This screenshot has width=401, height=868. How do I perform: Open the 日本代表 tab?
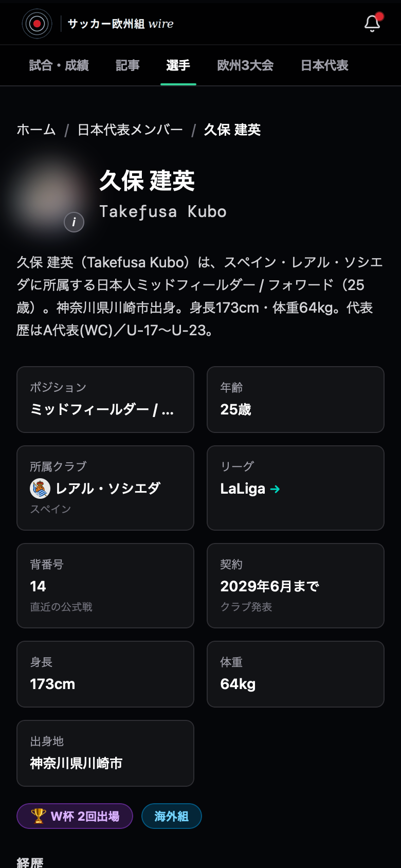click(324, 65)
